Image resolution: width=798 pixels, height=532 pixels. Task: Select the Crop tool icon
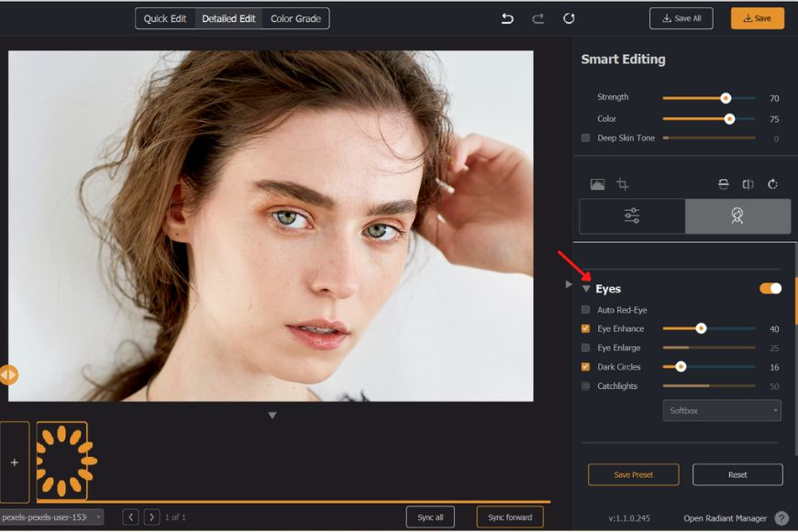[620, 183]
